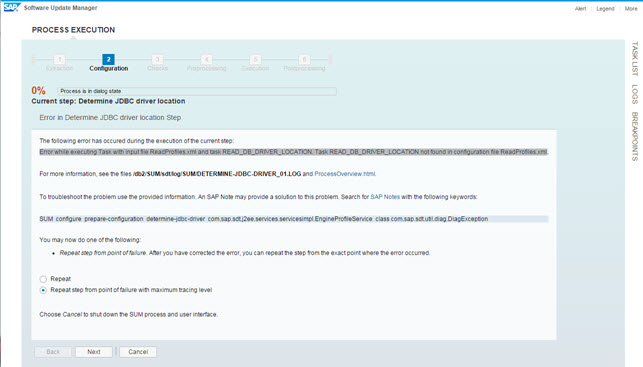The image size is (643, 367).
Task: Click 'Choose Cancel to shut down' text
Action: click(x=128, y=315)
